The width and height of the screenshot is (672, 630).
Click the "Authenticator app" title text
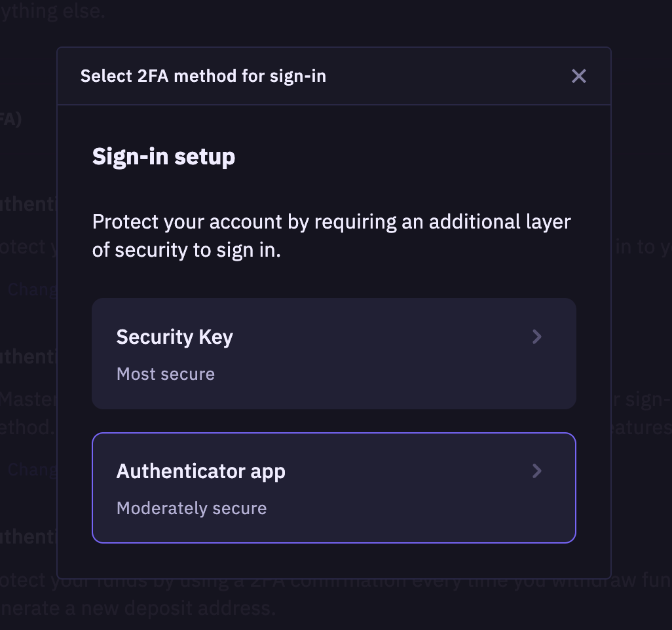pos(200,471)
